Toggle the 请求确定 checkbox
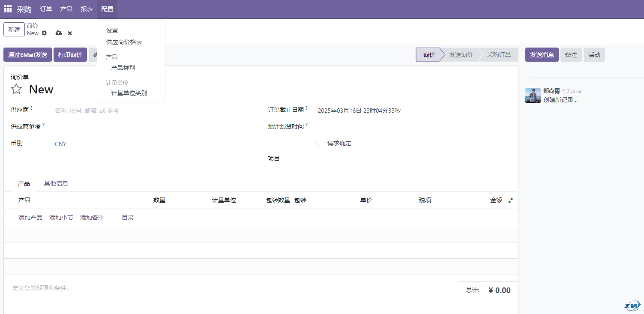 point(319,143)
